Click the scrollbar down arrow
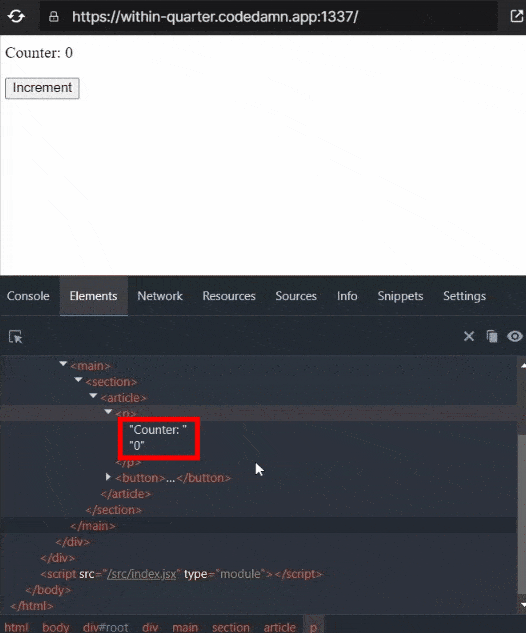Viewport: 526px width, 633px height. [x=523, y=605]
